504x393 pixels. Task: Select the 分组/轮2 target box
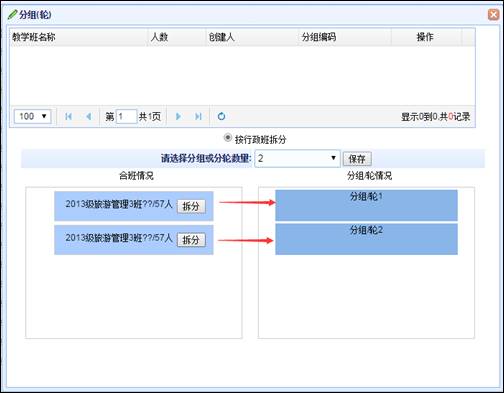point(366,239)
